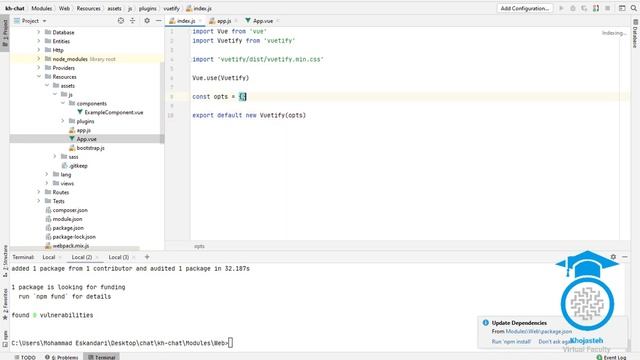Open the Event Log

pyautogui.click(x=611, y=357)
